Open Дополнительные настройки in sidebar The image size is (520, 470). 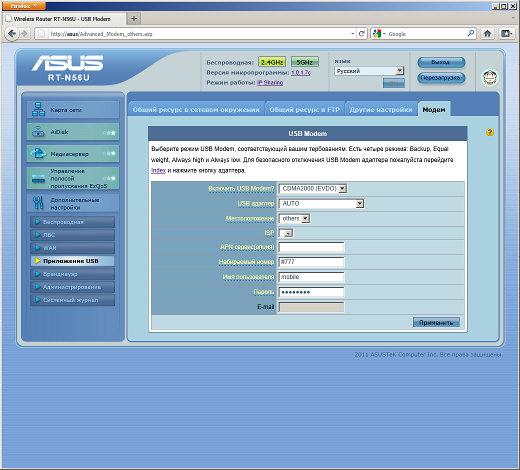point(73,203)
